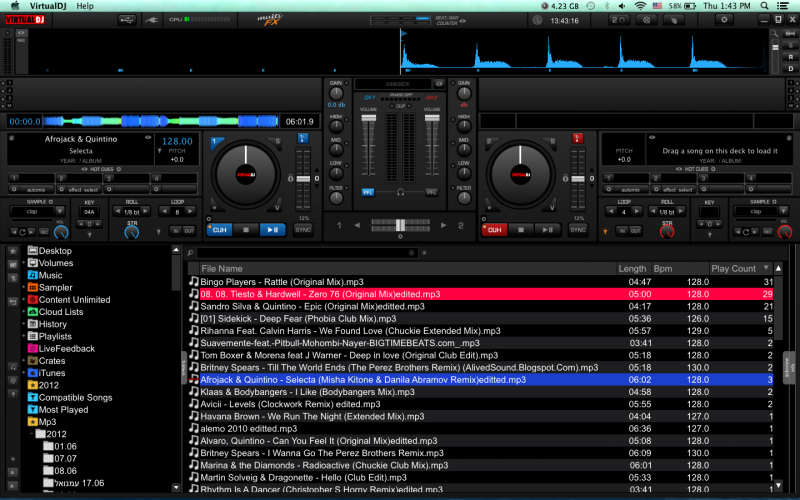Turn the left deck GAIN knob
800x500 pixels.
(336, 93)
